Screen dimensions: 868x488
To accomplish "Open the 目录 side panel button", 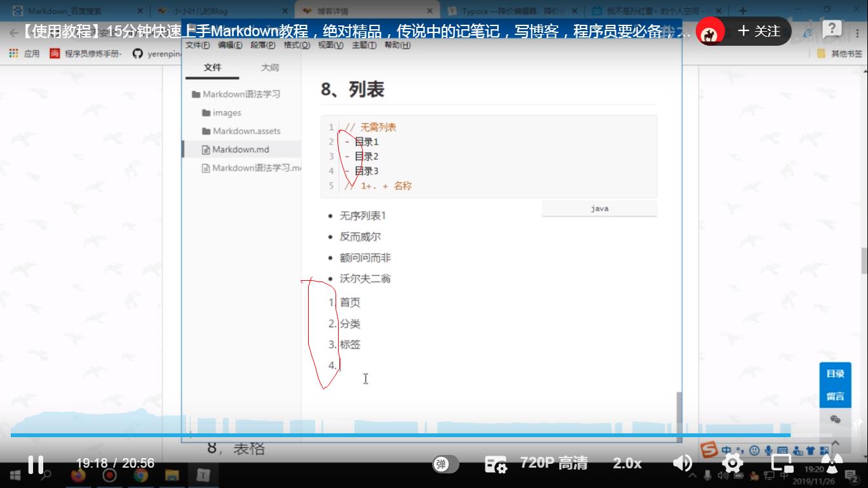I will 835,374.
